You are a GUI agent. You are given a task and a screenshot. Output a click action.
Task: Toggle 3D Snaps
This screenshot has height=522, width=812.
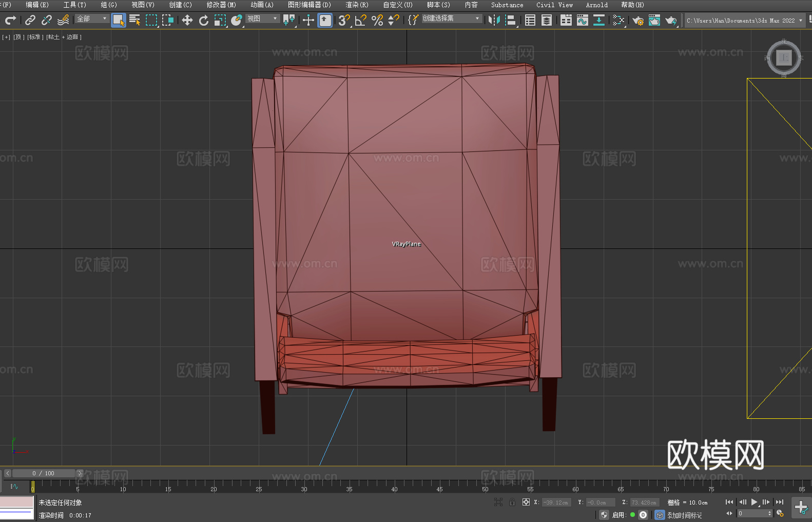point(344,20)
